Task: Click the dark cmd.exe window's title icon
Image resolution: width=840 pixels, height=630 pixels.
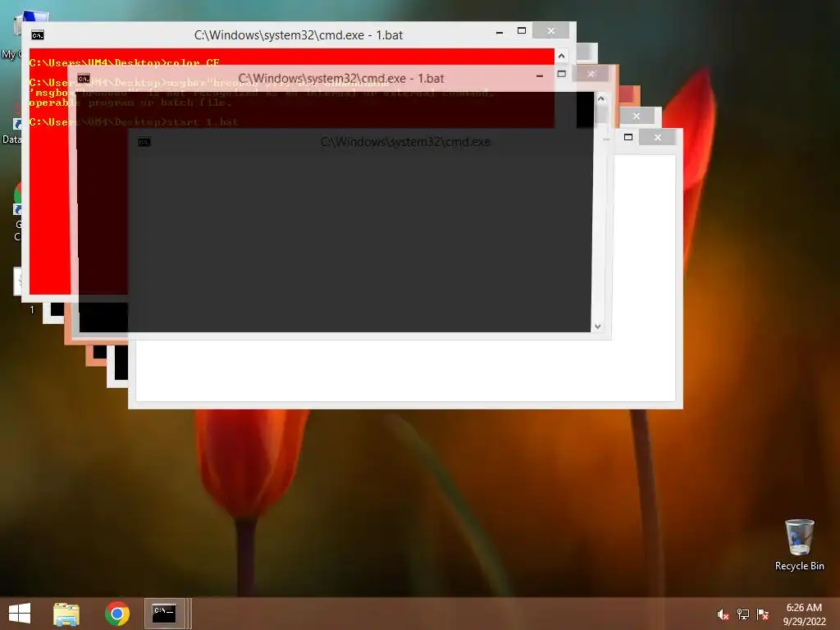Action: coord(144,142)
